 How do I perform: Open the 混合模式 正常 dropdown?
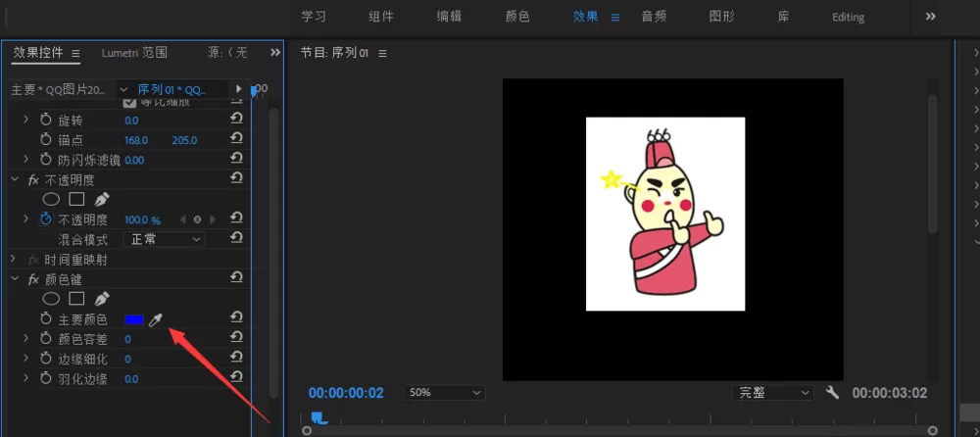click(x=165, y=239)
